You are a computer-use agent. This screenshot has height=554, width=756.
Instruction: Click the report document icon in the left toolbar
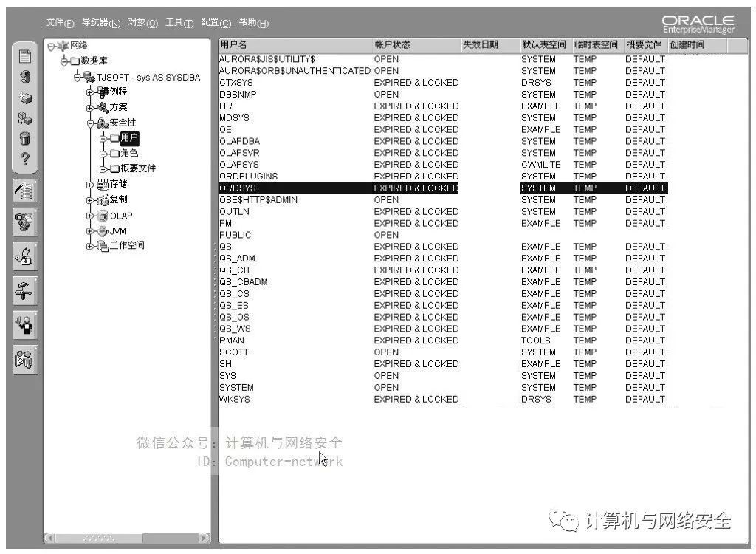click(25, 56)
